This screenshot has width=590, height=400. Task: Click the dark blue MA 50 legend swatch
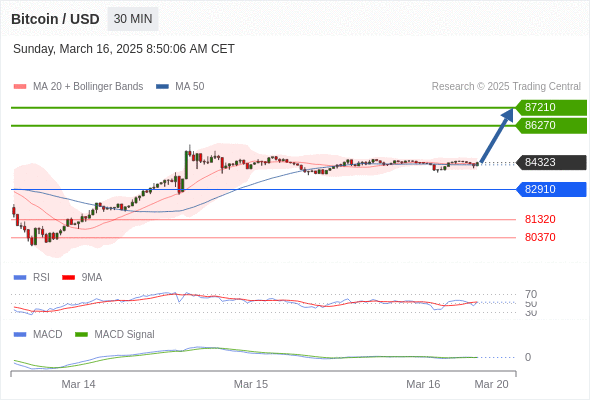[162, 87]
